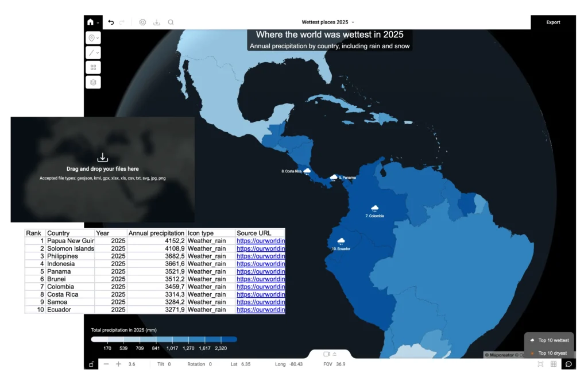Open map settings gear icon
Screen dimensions: 588x384
pos(142,22)
